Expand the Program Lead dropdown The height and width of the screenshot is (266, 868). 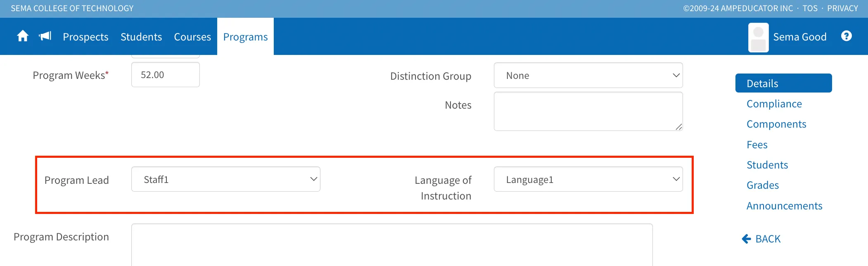225,179
